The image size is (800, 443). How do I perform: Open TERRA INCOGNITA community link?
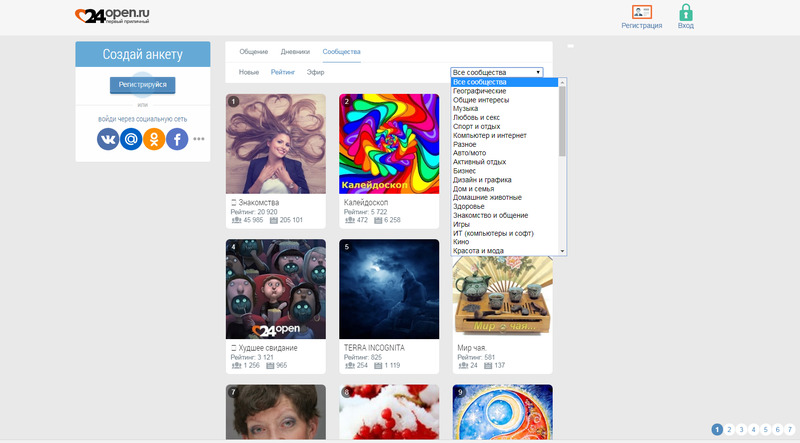374,348
